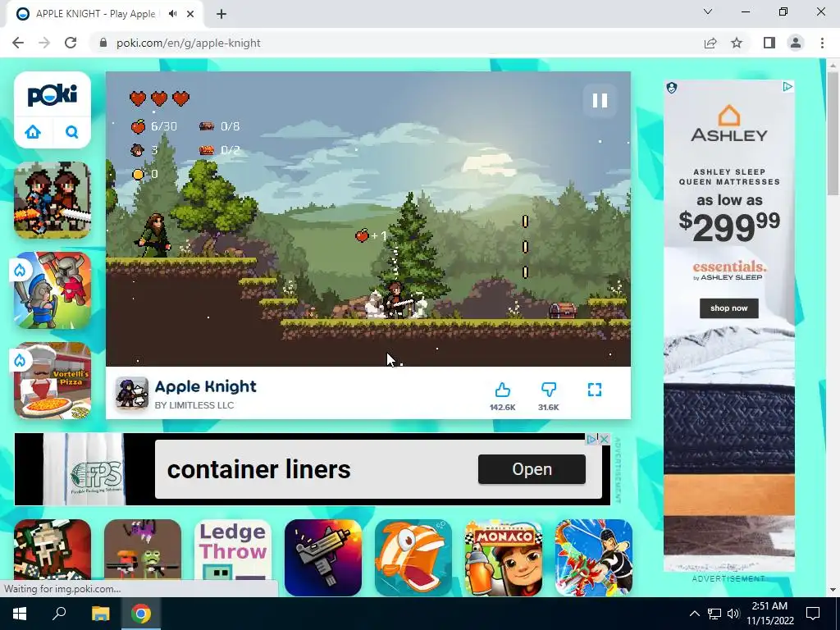
Task: Click Chrome icon in taskbar
Action: 141,614
